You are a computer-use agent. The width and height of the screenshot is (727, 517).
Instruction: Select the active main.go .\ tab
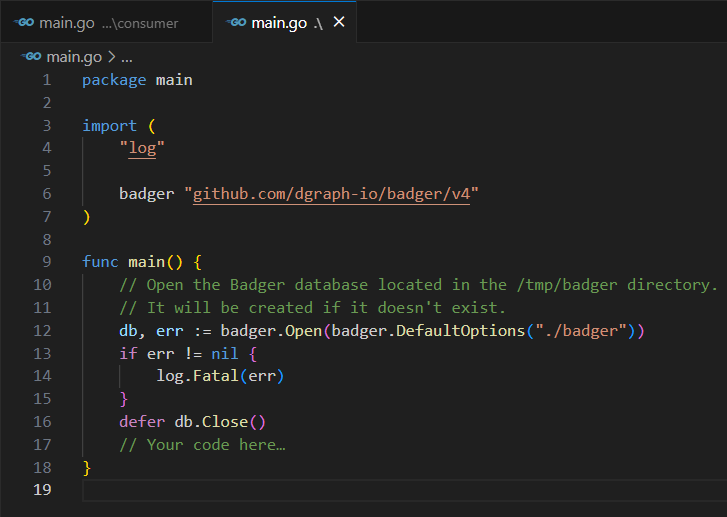tap(278, 22)
